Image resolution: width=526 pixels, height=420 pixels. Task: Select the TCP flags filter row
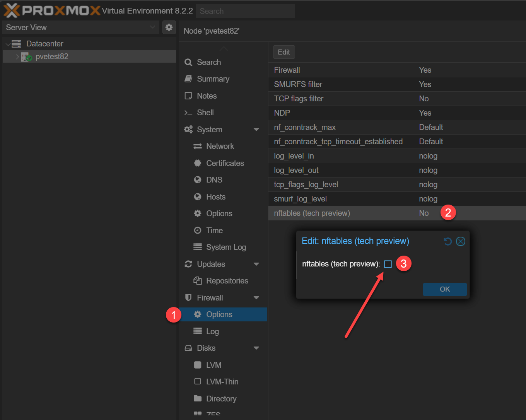pyautogui.click(x=397, y=99)
